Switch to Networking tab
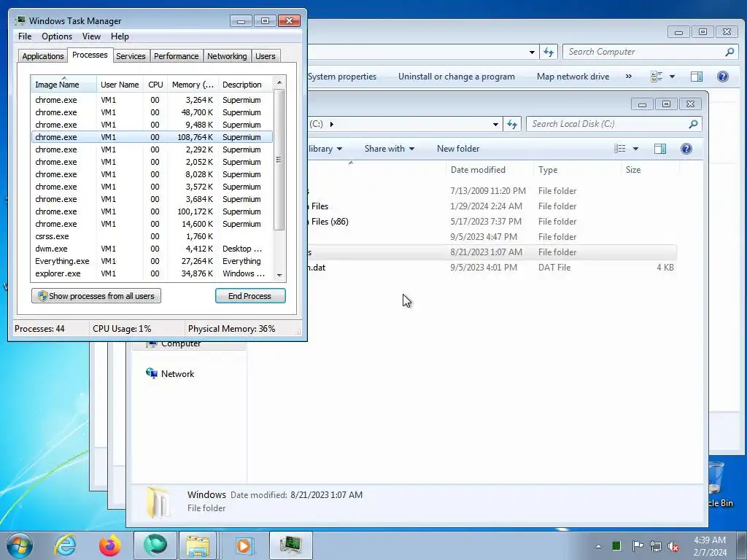Screen dimensions: 747x560 (227, 56)
